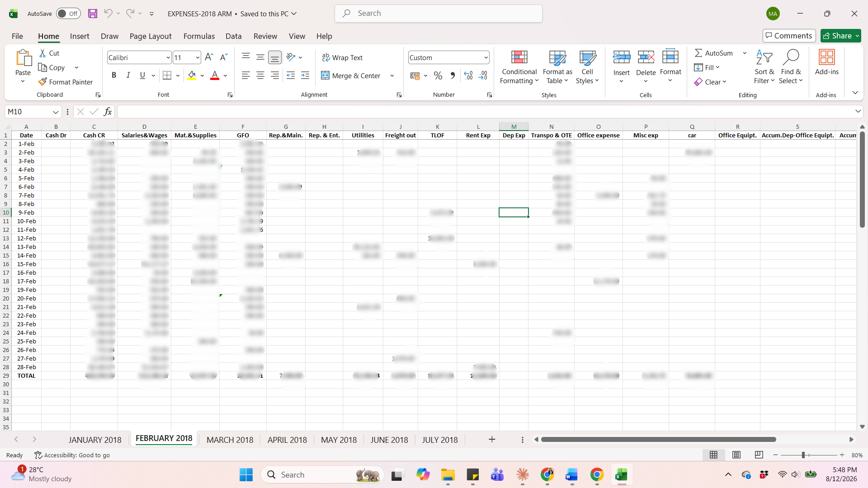This screenshot has width=868, height=488.
Task: Open Excel from the Windows taskbar
Action: point(621,475)
